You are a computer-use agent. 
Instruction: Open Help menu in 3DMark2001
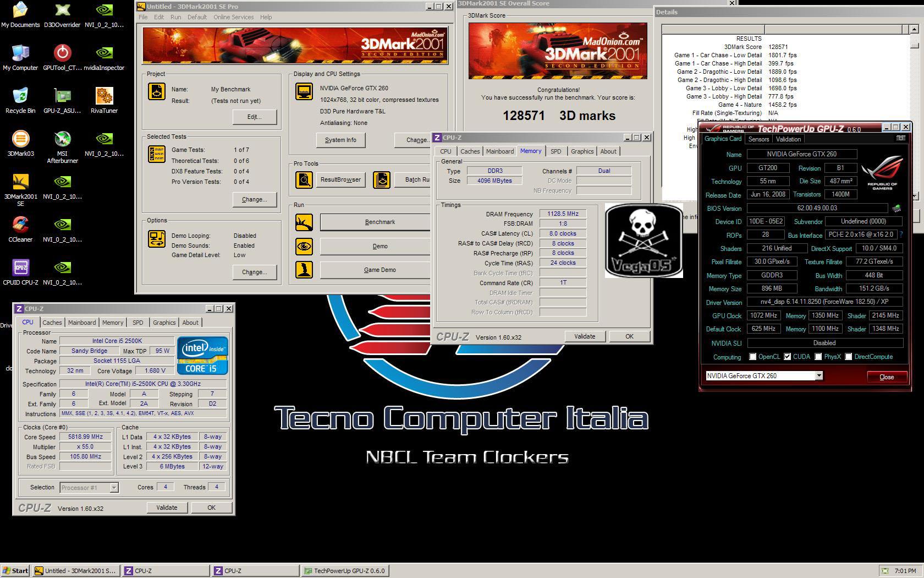(x=266, y=17)
